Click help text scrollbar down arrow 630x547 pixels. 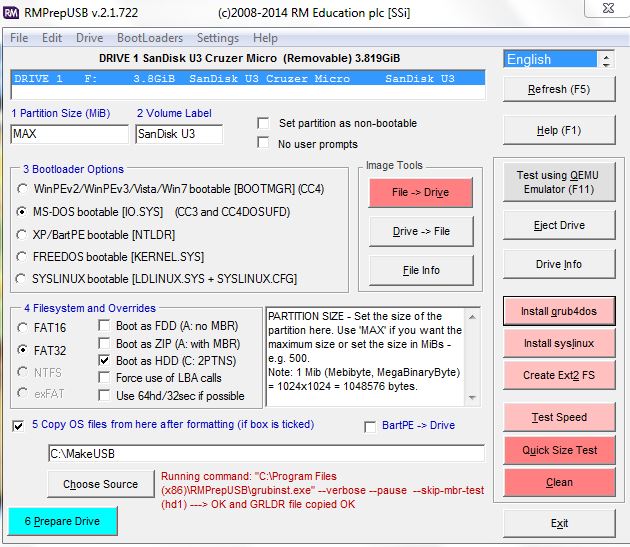472,397
